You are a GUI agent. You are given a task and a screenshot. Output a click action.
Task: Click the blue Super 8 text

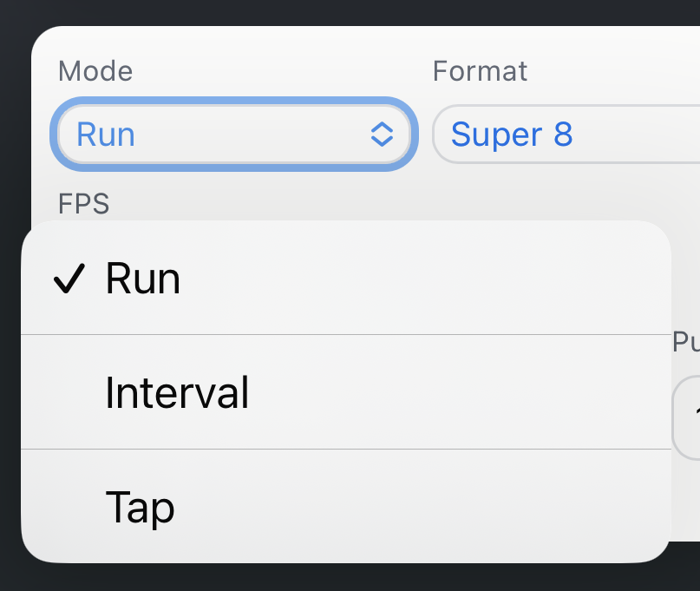point(512,135)
